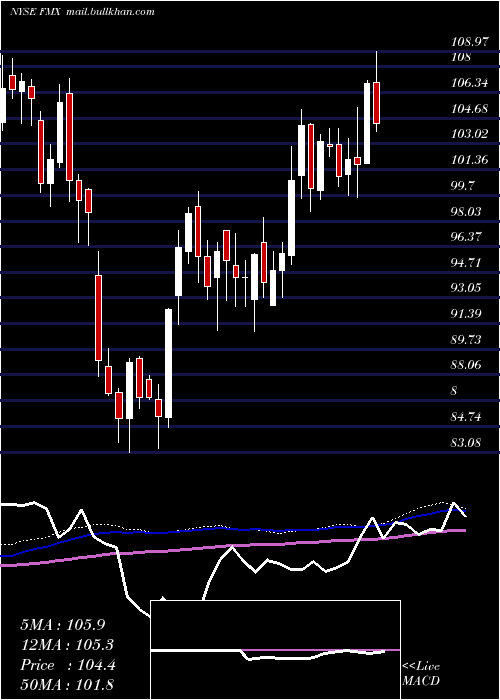Click the 89.73 price axis label
This screenshot has width=500, height=700.
click(466, 340)
